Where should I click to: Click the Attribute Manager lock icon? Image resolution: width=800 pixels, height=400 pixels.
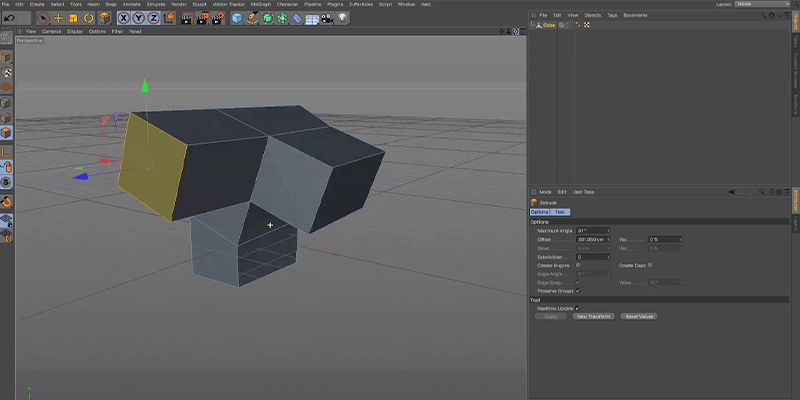[771, 192]
